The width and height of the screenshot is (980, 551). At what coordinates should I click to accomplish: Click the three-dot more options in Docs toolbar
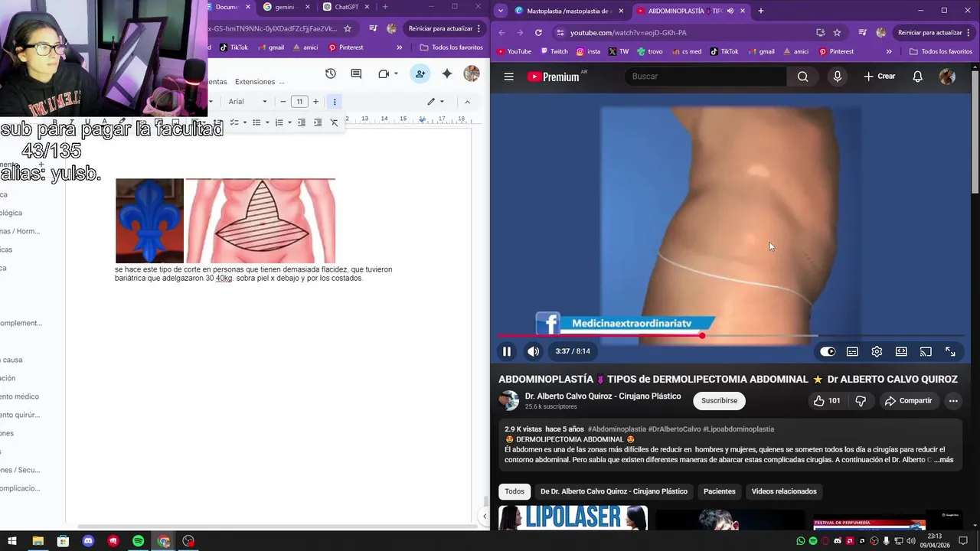[x=335, y=102]
